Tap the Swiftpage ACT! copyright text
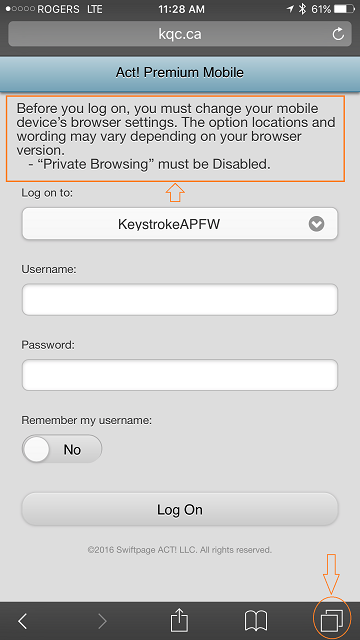 pos(180,550)
